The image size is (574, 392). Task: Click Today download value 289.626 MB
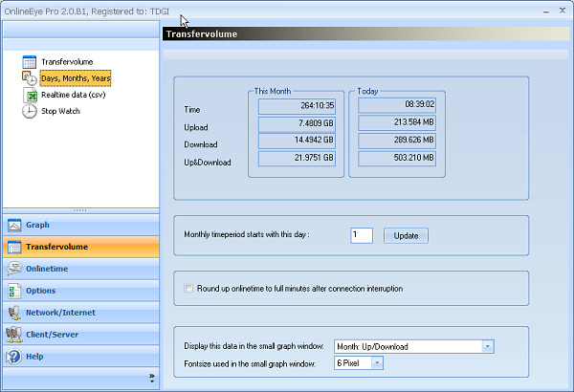coord(397,141)
